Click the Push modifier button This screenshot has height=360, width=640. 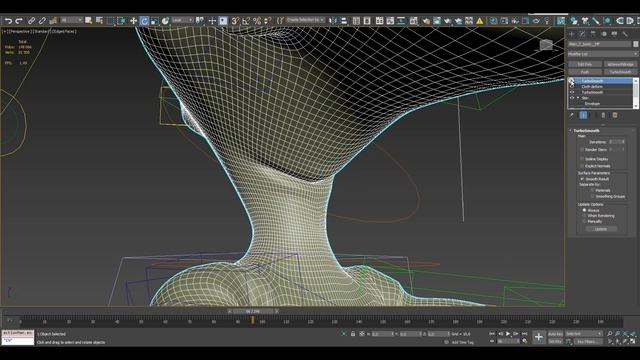click(585, 72)
